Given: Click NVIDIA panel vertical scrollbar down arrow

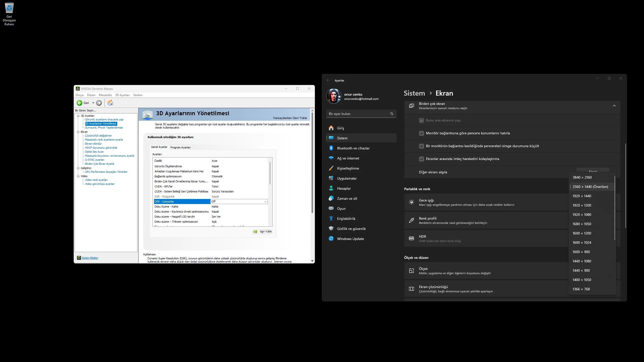Looking at the screenshot, I should coord(312,261).
